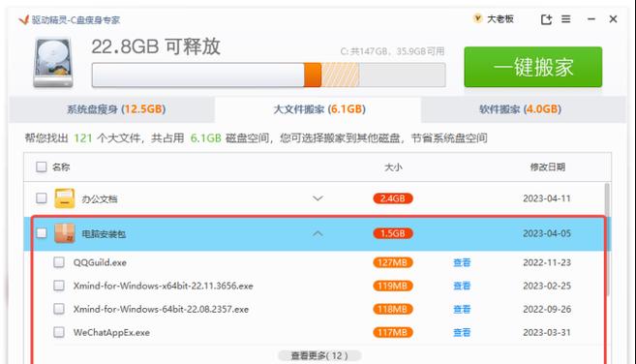Click the 1.5GB size badge
This screenshot has height=364, width=636.
pos(393,233)
